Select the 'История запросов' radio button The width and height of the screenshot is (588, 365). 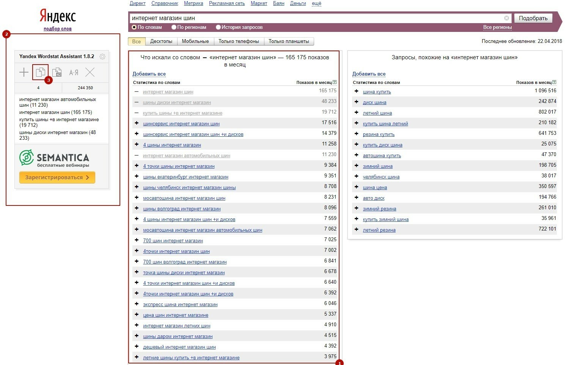click(x=218, y=27)
